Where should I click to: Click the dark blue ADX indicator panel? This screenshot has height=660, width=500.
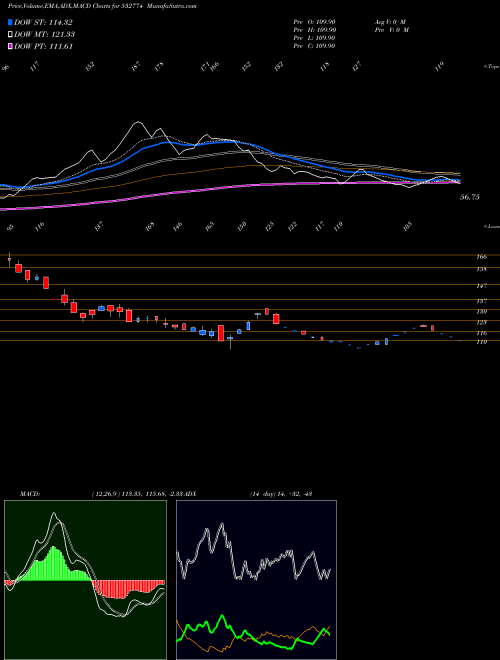pyautogui.click(x=256, y=580)
